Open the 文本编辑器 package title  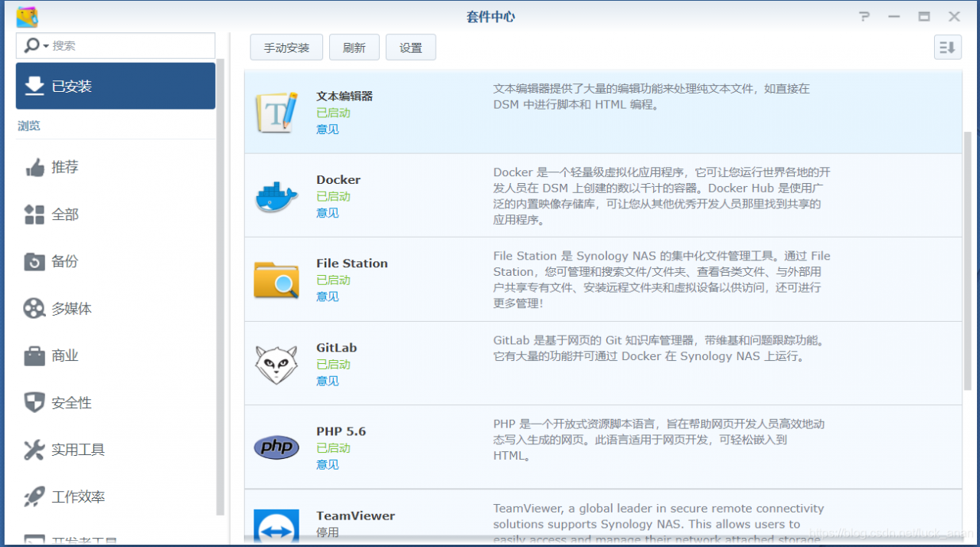click(345, 97)
